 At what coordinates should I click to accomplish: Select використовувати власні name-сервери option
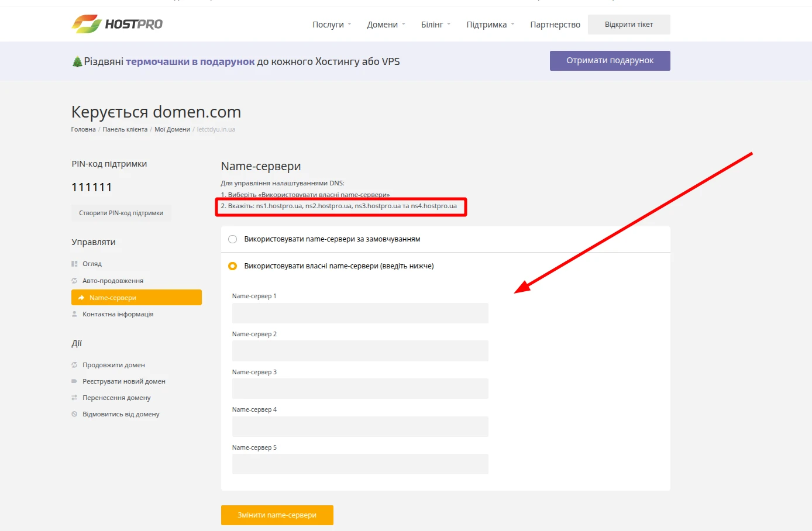(x=232, y=265)
